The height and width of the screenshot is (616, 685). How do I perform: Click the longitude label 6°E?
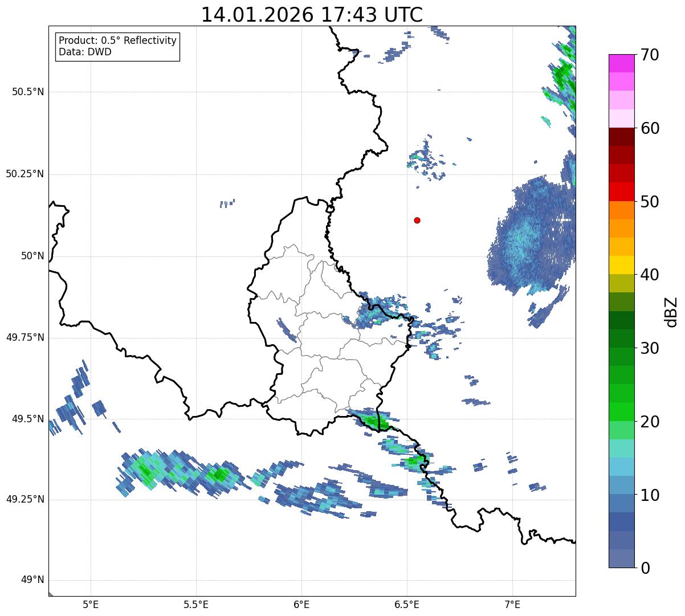click(x=301, y=604)
